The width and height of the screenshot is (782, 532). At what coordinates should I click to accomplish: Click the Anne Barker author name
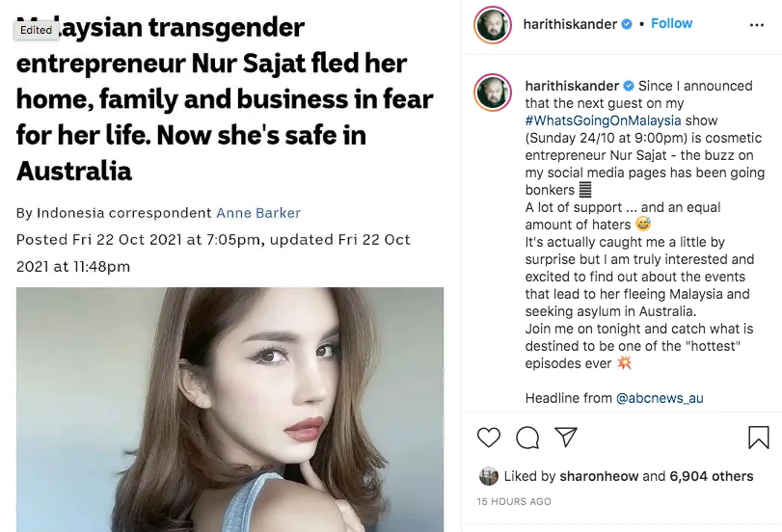tap(258, 213)
